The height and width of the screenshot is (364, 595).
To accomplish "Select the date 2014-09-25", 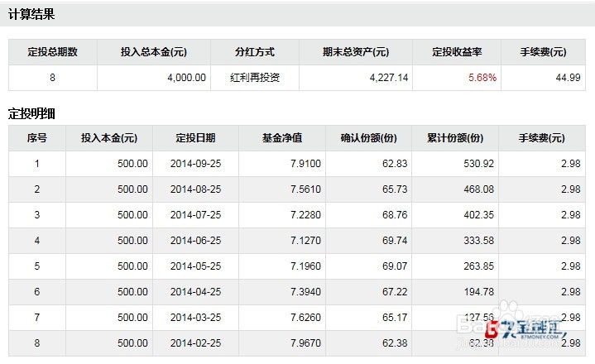I will point(196,164).
